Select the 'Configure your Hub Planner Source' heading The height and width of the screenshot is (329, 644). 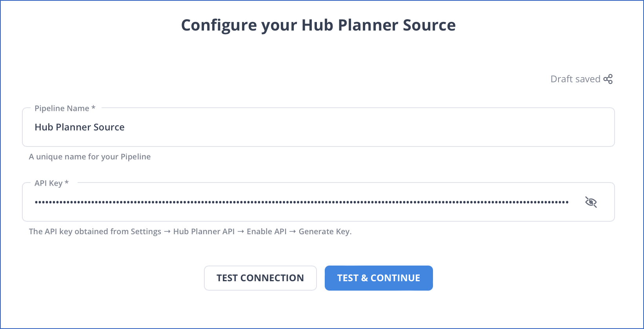click(318, 25)
